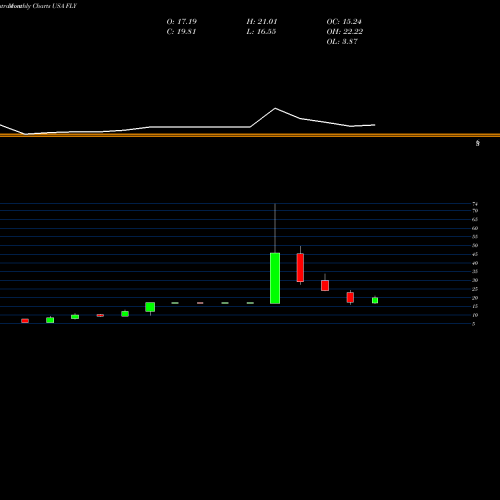Pick the 45 price axis label
This screenshot has width=500, height=500.
tap(475, 254)
